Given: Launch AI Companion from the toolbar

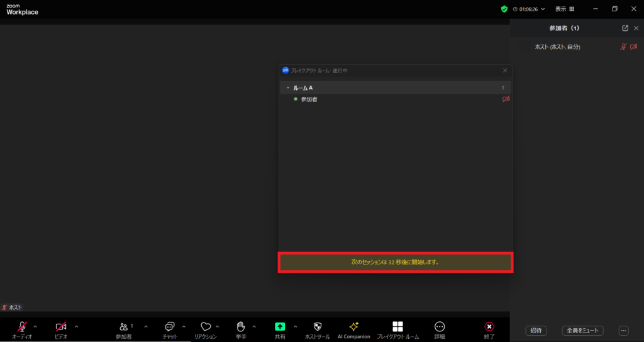Looking at the screenshot, I should point(353,327).
